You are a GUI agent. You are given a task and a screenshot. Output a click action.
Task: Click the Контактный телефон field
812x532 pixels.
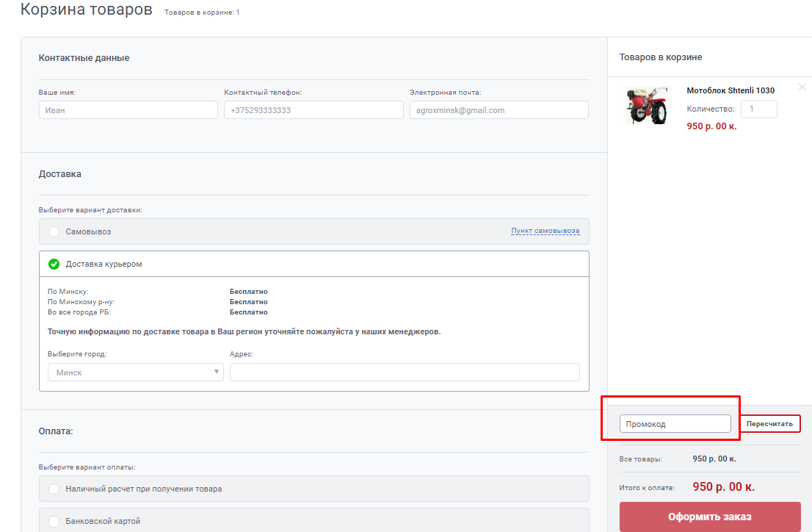point(313,110)
